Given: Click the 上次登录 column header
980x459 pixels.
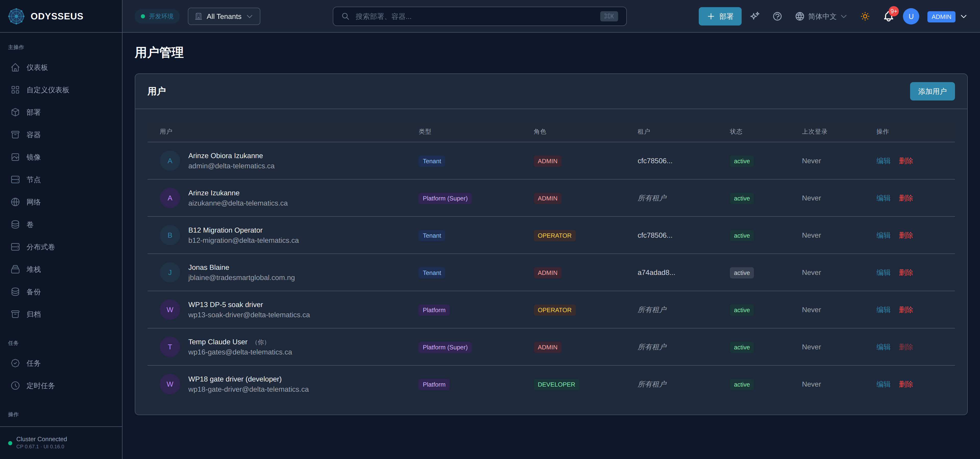Looking at the screenshot, I should click(x=815, y=132).
